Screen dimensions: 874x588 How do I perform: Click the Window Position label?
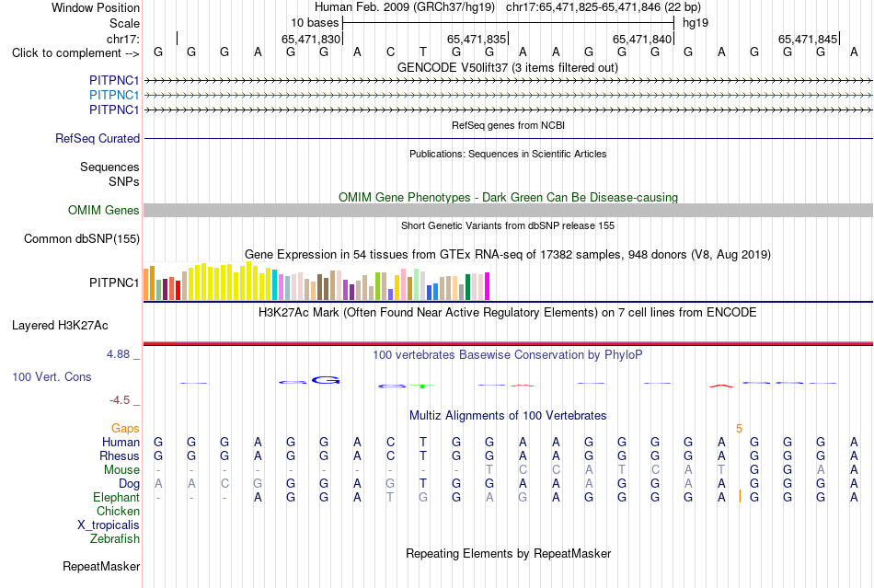(96, 7)
